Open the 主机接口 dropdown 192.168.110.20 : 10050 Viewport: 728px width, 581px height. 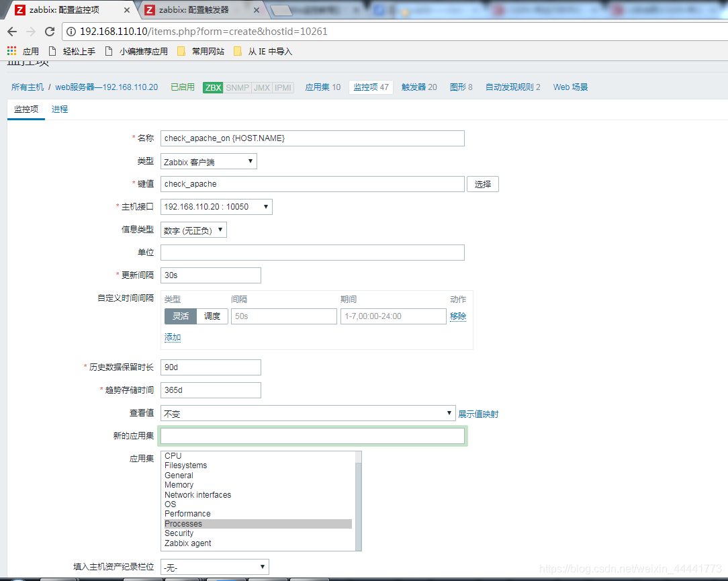216,207
